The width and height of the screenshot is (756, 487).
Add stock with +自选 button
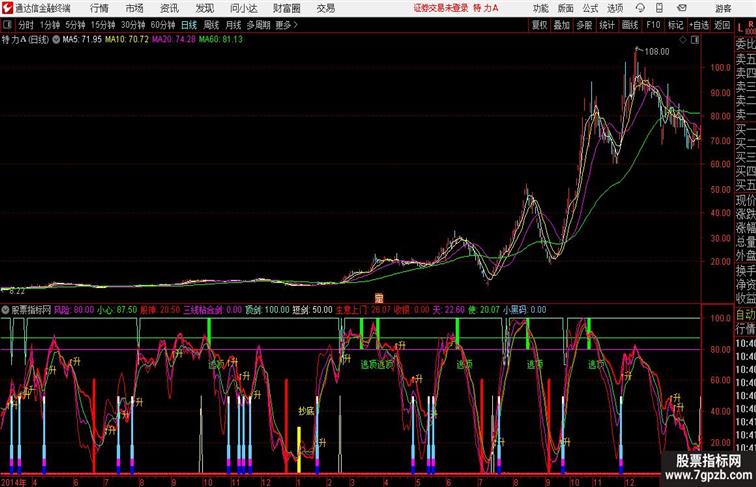tap(699, 25)
